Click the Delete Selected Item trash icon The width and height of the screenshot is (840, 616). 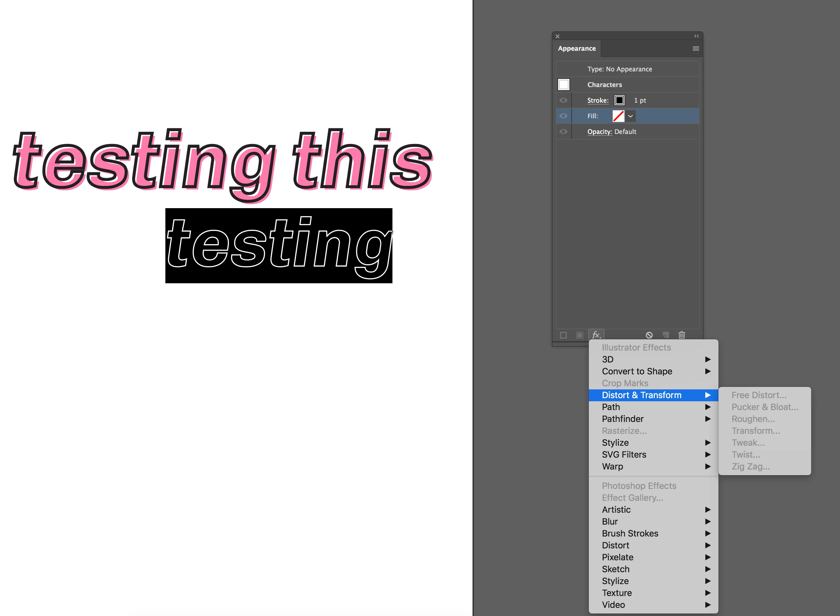coord(682,335)
